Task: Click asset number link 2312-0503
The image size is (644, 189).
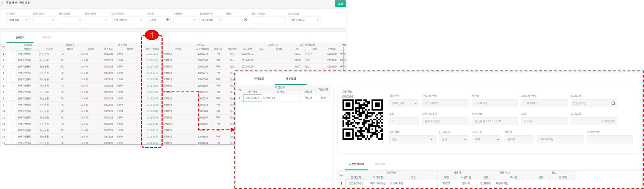Action: [x=152, y=79]
